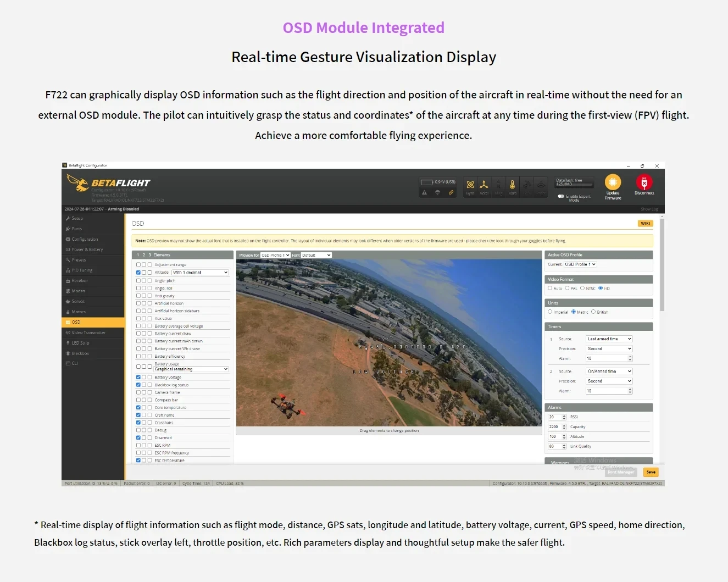Enable Artificial horizon in profile 1
The height and width of the screenshot is (582, 728).
138,303
